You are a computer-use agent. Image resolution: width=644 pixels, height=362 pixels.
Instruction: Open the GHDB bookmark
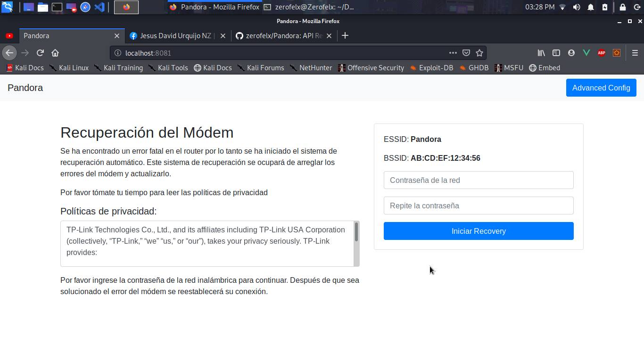474,68
